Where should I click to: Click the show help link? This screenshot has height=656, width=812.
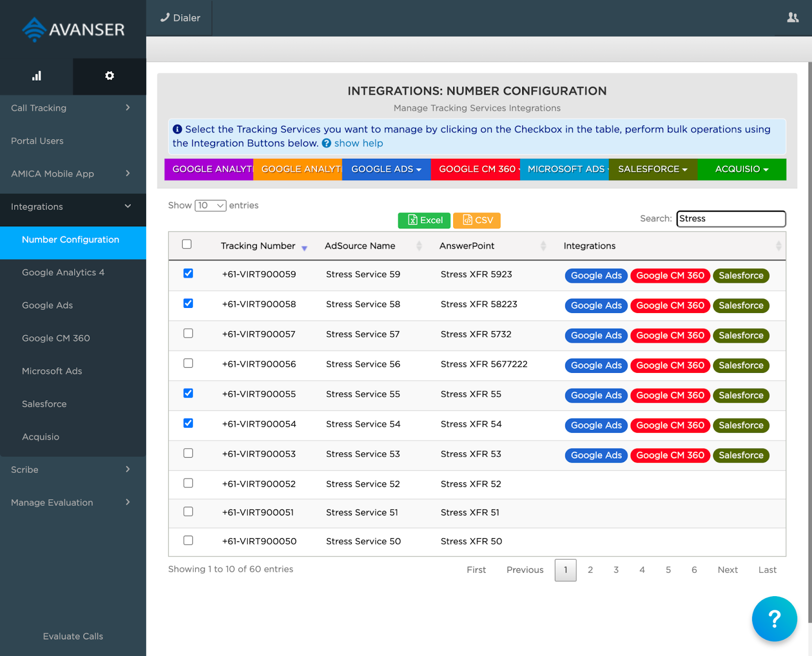coord(358,143)
